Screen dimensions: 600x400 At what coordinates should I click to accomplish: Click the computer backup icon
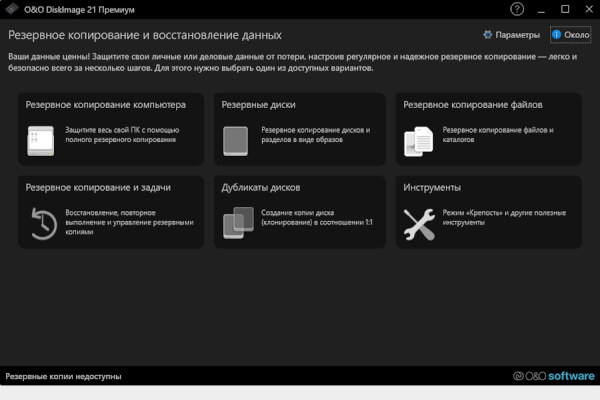tap(41, 141)
